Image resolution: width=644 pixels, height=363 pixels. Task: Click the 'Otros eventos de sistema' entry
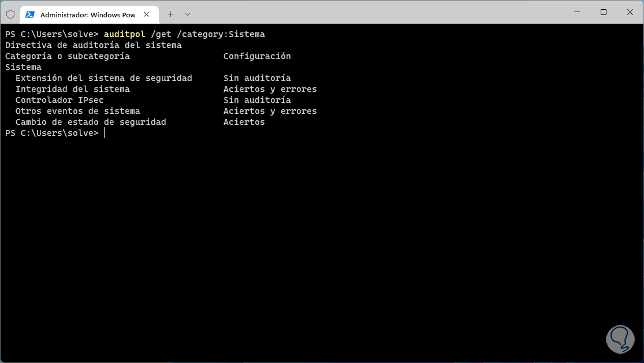[x=77, y=111]
